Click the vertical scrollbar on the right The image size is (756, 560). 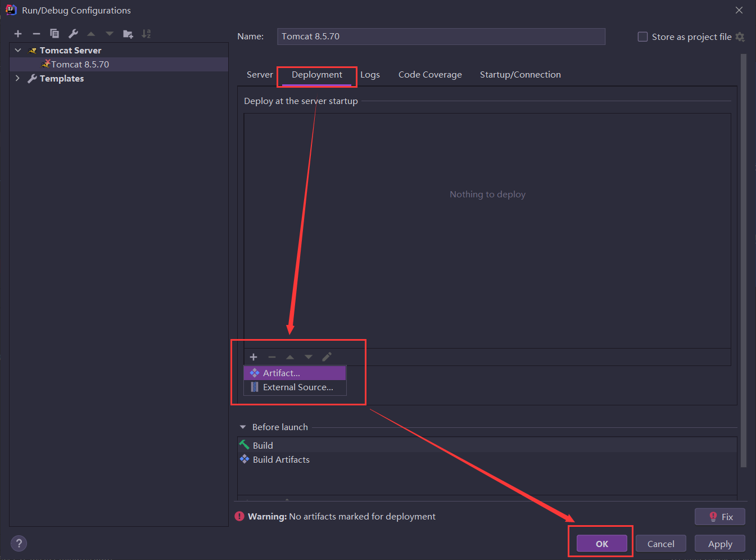(744, 259)
